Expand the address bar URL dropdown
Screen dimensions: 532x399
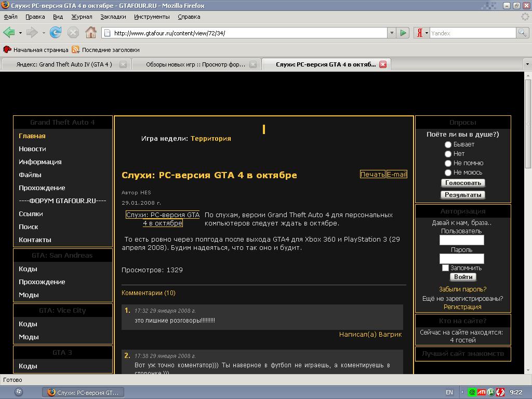[392, 33]
